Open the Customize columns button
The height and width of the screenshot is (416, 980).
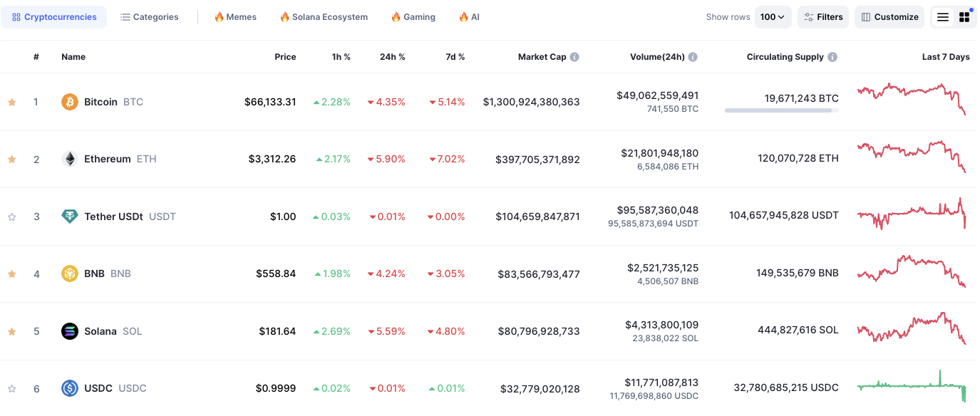(889, 17)
